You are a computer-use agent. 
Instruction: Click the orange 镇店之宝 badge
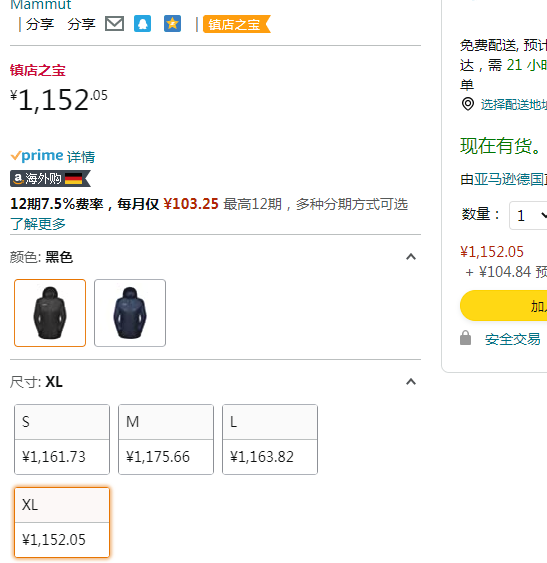click(236, 24)
